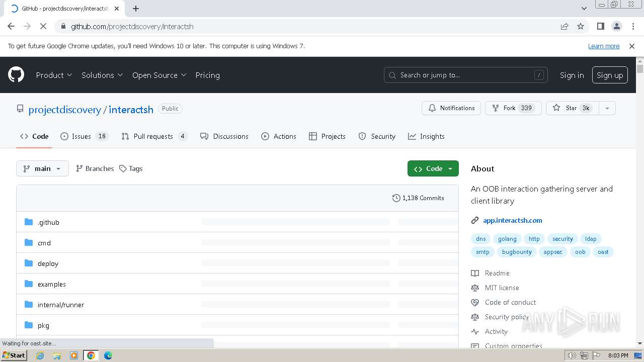Open the GitHub homepage logo

(x=16, y=75)
